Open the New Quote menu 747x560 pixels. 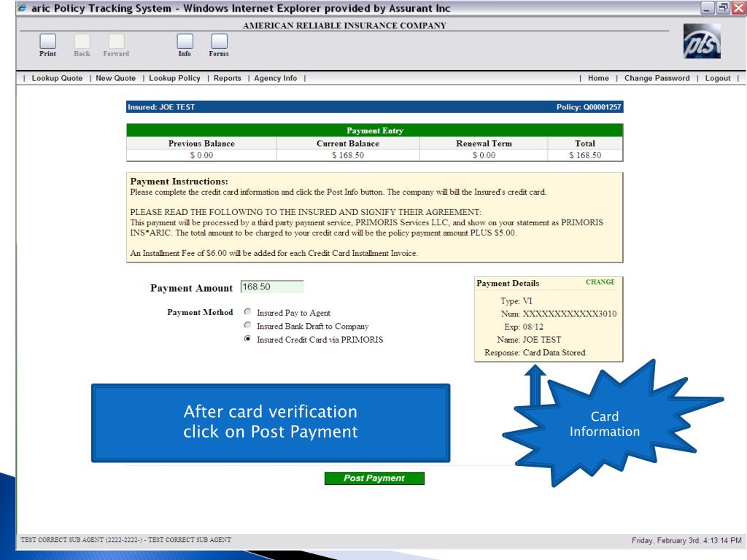(116, 78)
